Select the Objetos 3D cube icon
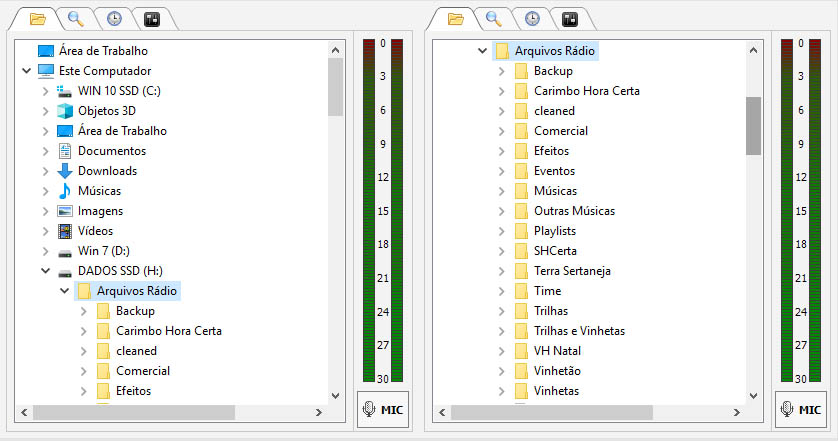 pyautogui.click(x=65, y=111)
